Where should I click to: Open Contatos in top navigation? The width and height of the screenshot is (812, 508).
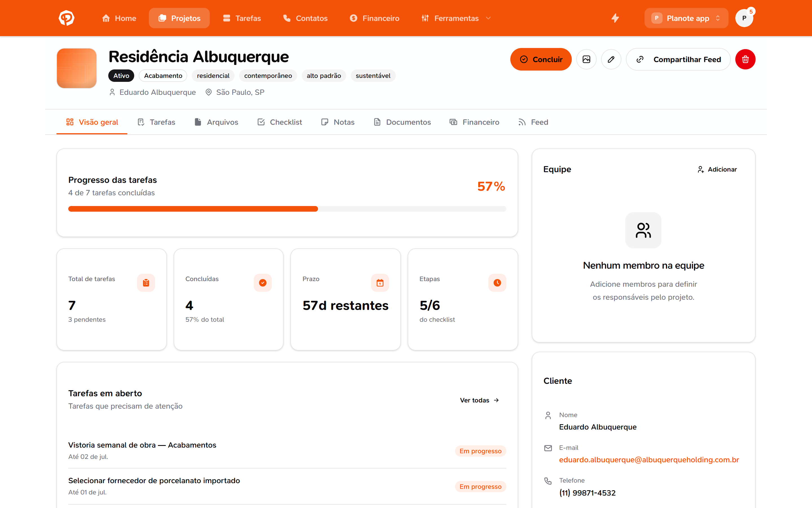click(x=305, y=18)
